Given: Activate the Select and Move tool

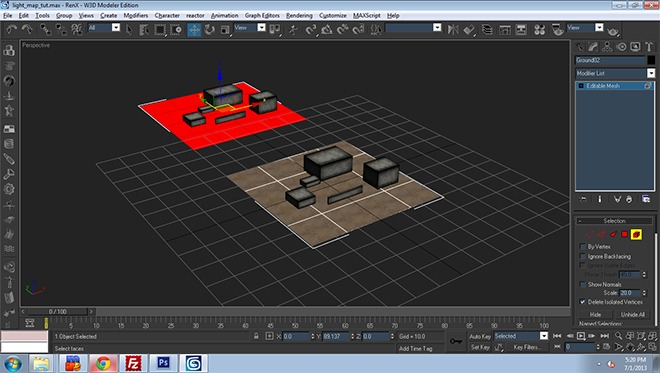Looking at the screenshot, I should click(194, 29).
